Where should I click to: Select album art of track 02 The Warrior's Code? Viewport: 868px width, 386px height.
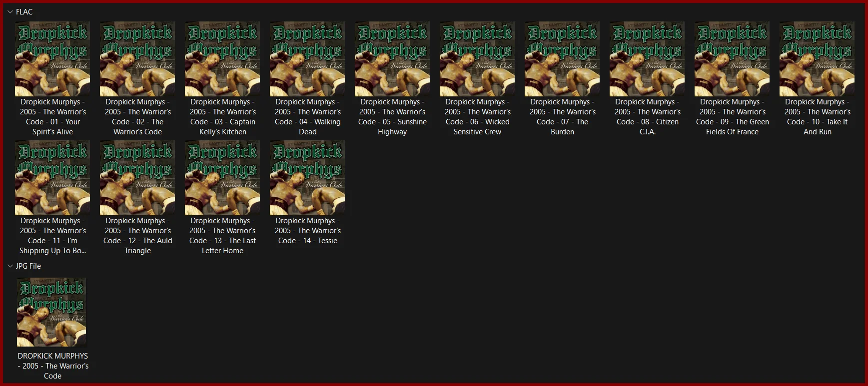137,59
